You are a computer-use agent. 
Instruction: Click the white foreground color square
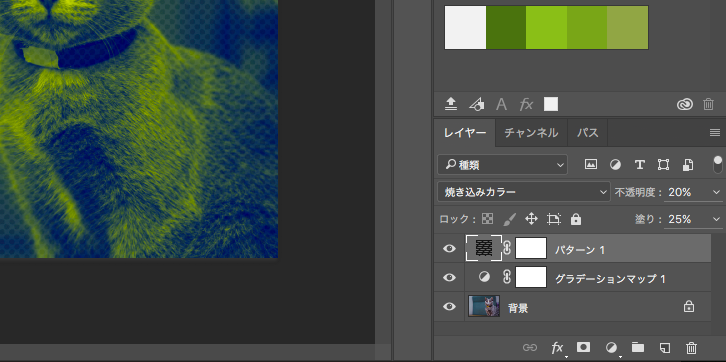551,104
